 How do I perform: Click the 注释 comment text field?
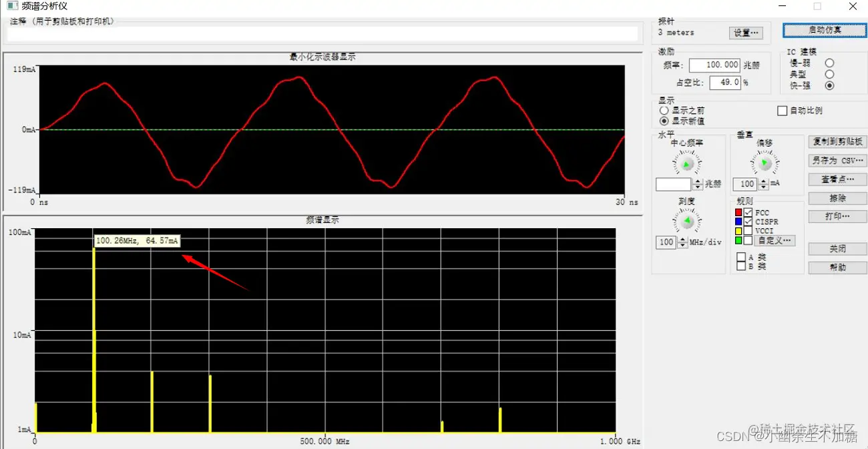pyautogui.click(x=322, y=33)
